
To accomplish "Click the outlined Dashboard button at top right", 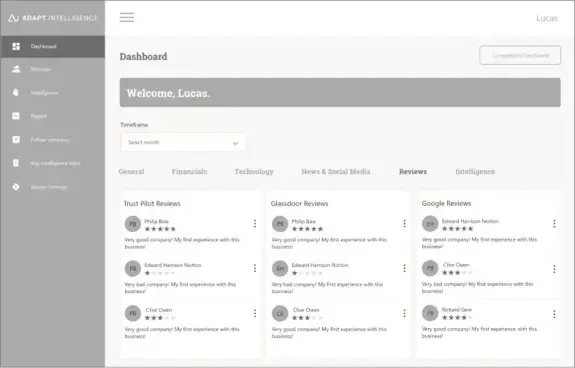I will pyautogui.click(x=520, y=55).
